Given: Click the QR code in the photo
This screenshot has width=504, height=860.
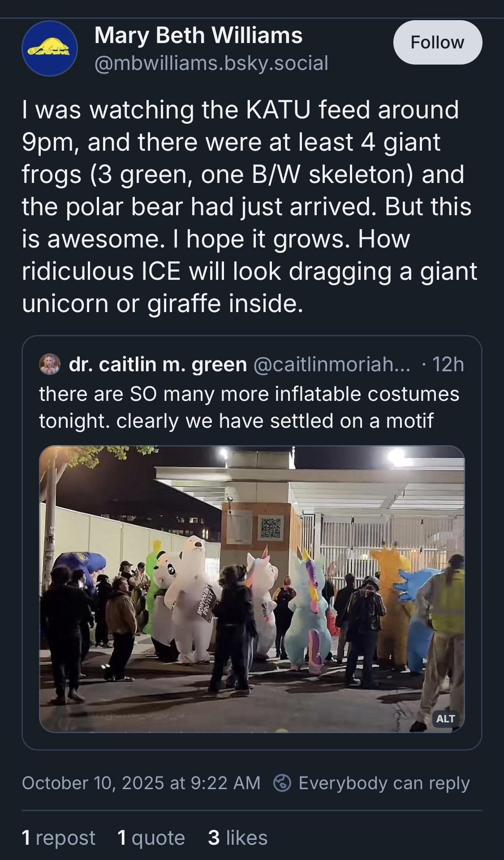Looking at the screenshot, I should tap(271, 528).
